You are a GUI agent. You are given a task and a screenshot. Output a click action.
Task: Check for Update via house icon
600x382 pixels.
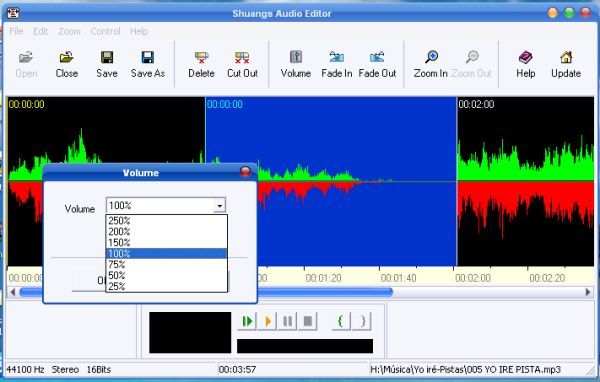tap(566, 64)
